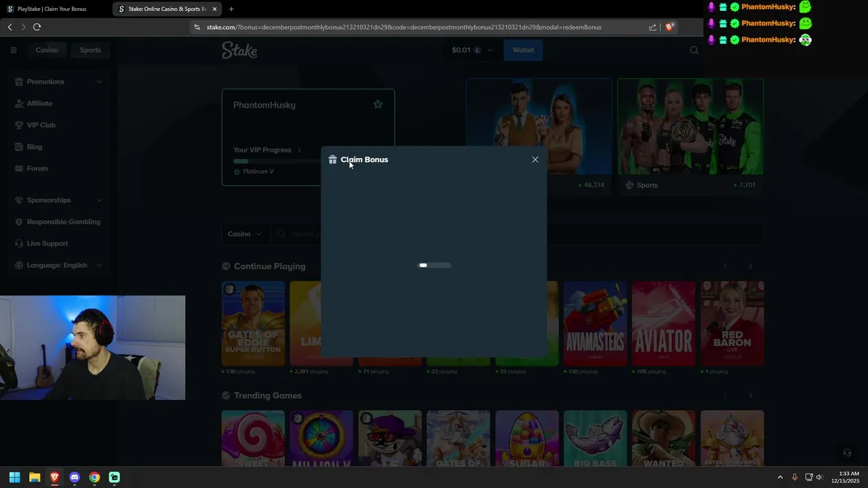
Task: Open the Windows Start menu
Action: coord(14,477)
